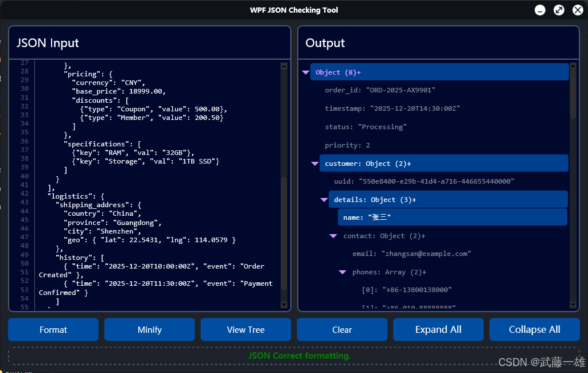Screen dimensions: 588x373
Task: Click the "specifications": [ line
Action: (x=102, y=143)
